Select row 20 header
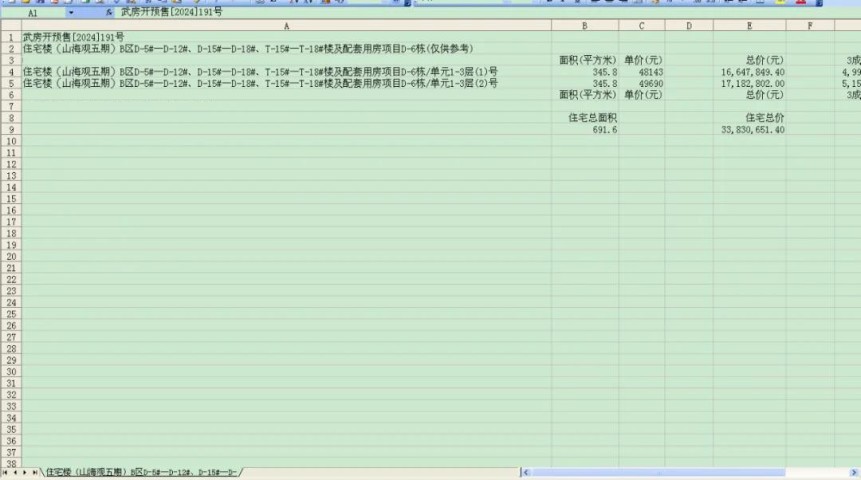Screen dimensions: 861x480 pyautogui.click(x=11, y=256)
